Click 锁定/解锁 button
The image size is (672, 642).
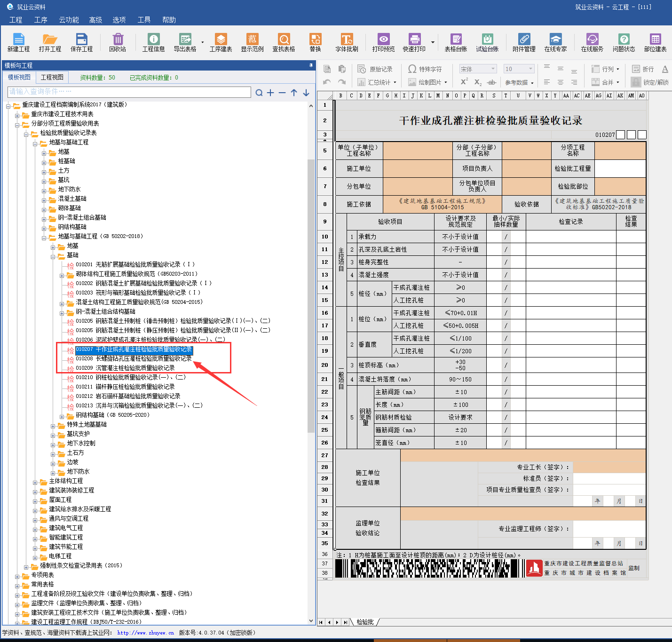click(x=650, y=82)
